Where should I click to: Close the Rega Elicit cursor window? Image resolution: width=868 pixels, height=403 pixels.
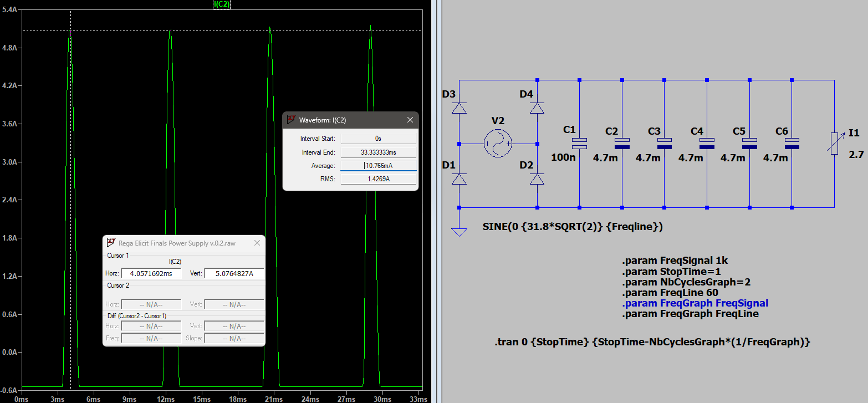tap(257, 243)
